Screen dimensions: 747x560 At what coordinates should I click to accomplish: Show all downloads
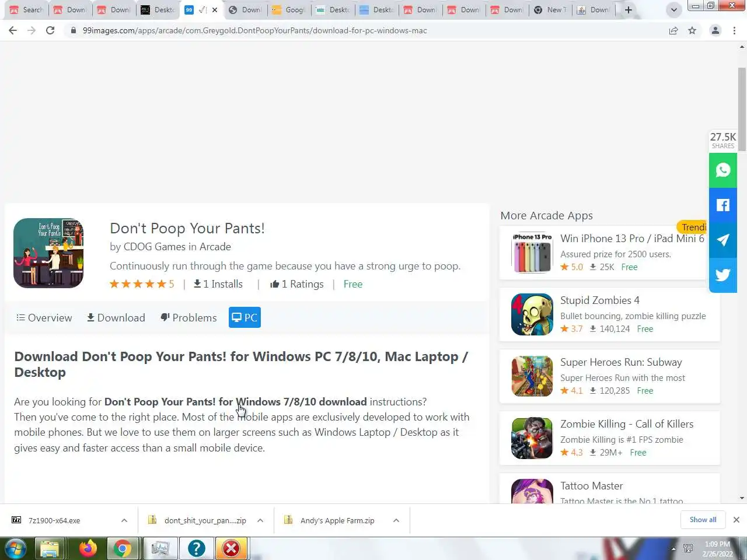click(703, 520)
